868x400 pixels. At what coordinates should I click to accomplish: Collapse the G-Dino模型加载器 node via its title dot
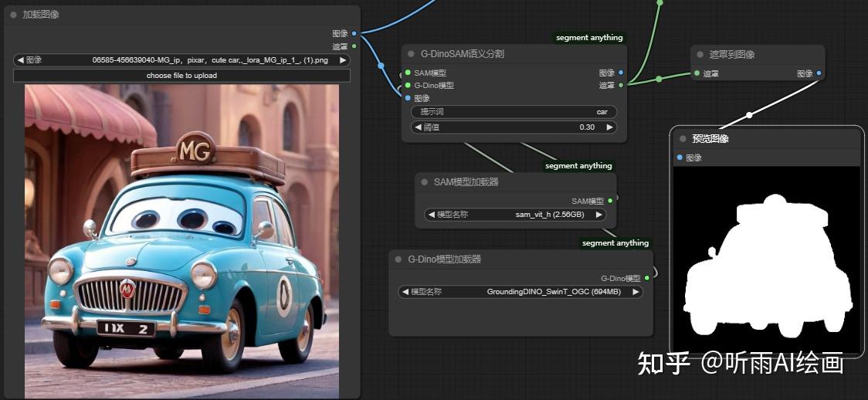398,259
